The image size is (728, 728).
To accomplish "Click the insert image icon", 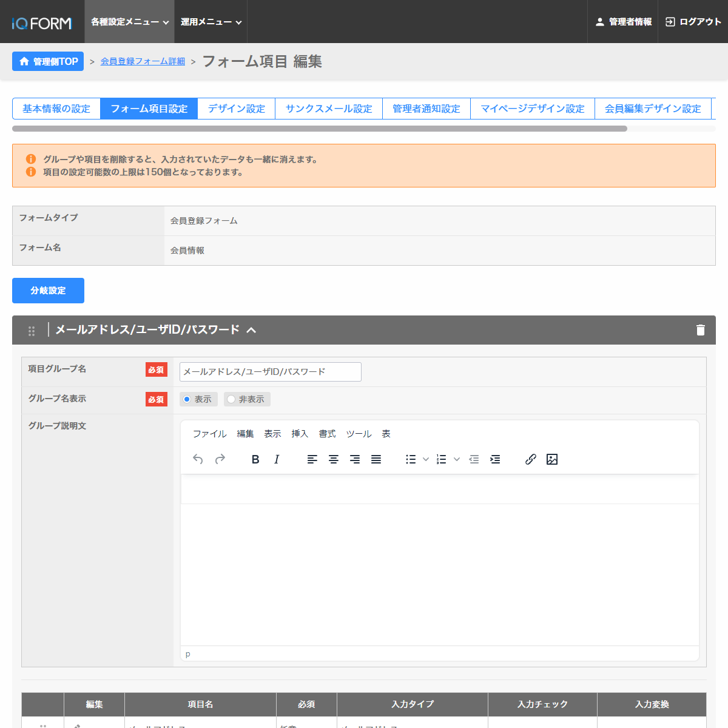I will click(552, 459).
